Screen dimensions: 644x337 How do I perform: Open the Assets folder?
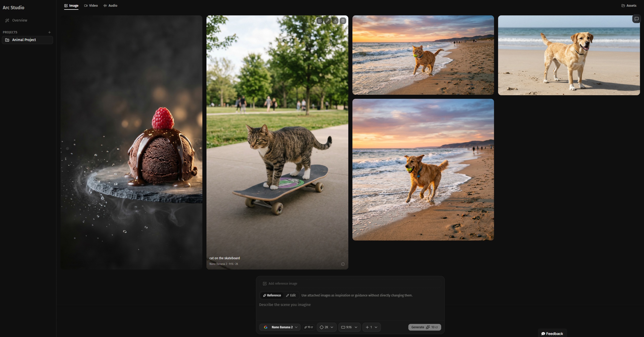pyautogui.click(x=629, y=6)
